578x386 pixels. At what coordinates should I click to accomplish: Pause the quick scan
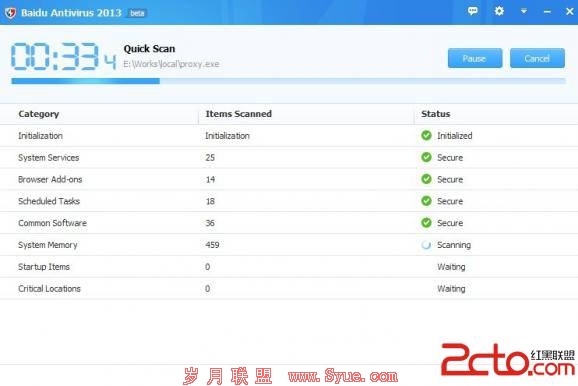click(475, 58)
